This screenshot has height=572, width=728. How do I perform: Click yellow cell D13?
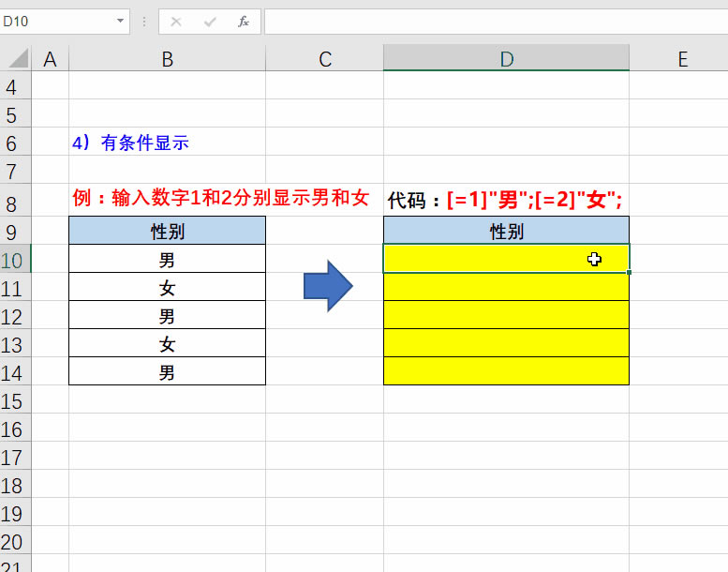pyautogui.click(x=506, y=343)
